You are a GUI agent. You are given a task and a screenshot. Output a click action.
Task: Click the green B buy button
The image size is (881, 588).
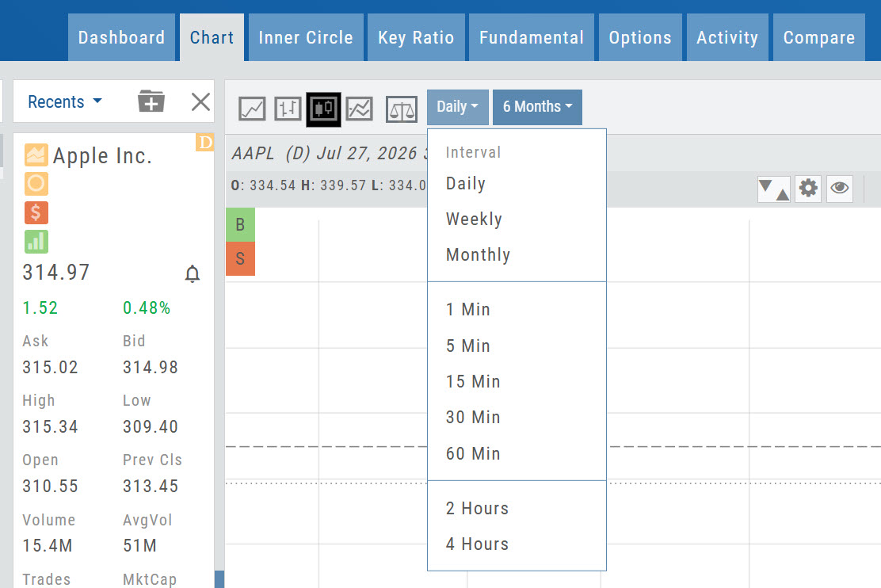(x=241, y=225)
